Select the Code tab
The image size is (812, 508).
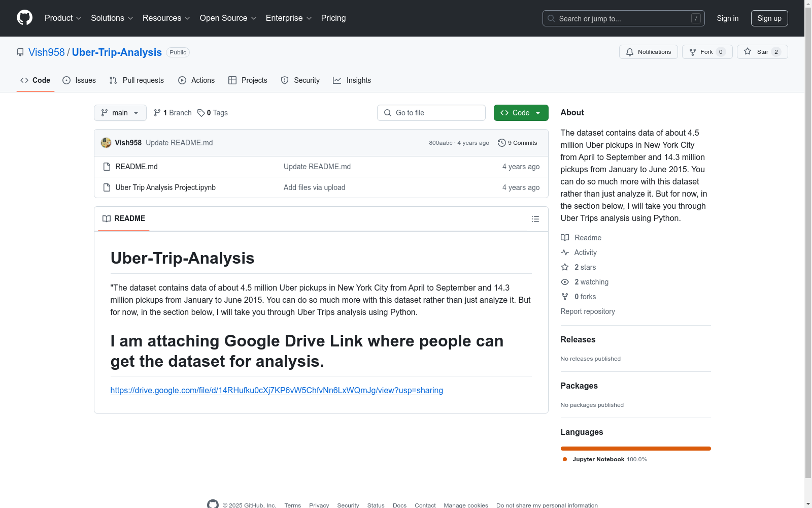(36, 80)
